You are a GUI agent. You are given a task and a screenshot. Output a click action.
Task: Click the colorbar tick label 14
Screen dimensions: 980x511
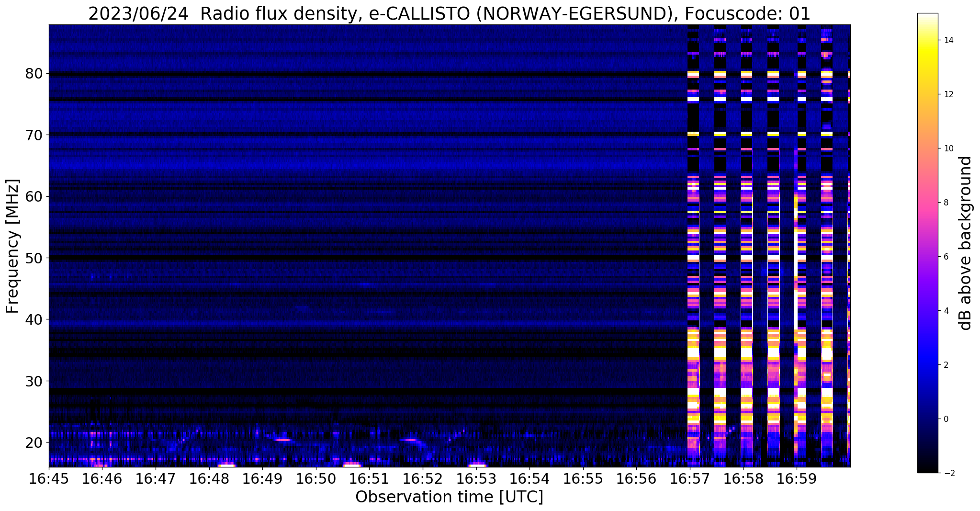point(948,40)
